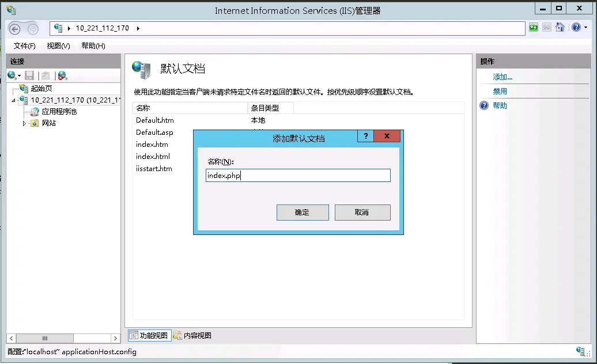Click the left scroll arrow in connections pane
This screenshot has width=597, height=364.
pos(12,338)
